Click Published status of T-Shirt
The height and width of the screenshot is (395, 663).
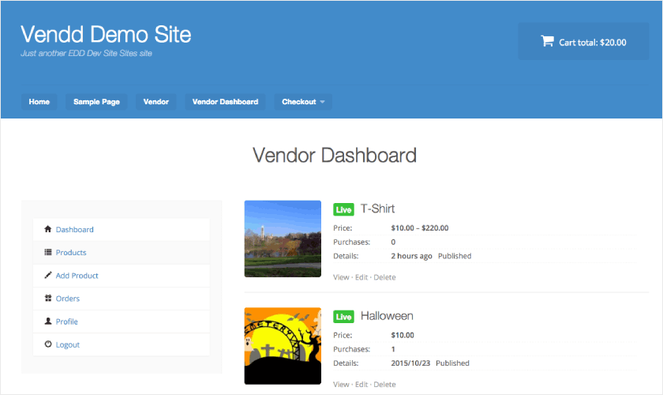tap(455, 256)
